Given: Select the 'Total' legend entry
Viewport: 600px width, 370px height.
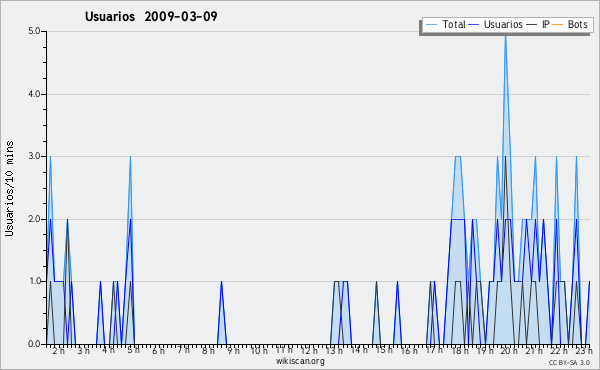Looking at the screenshot, I should [x=454, y=24].
